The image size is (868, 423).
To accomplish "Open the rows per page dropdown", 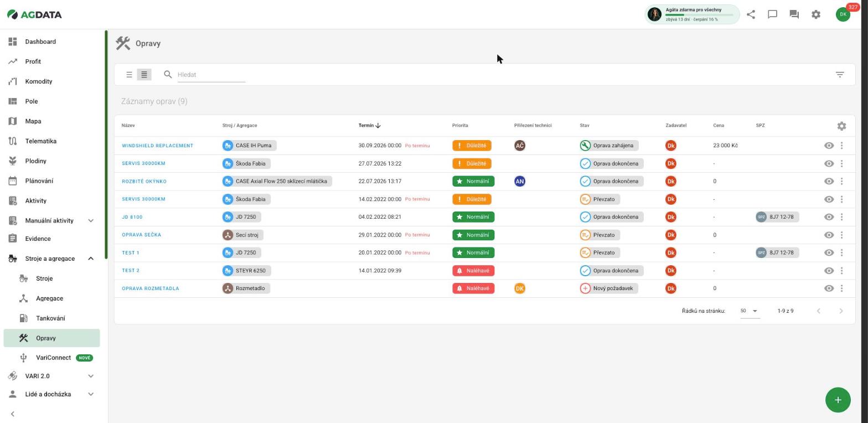I will (x=750, y=311).
